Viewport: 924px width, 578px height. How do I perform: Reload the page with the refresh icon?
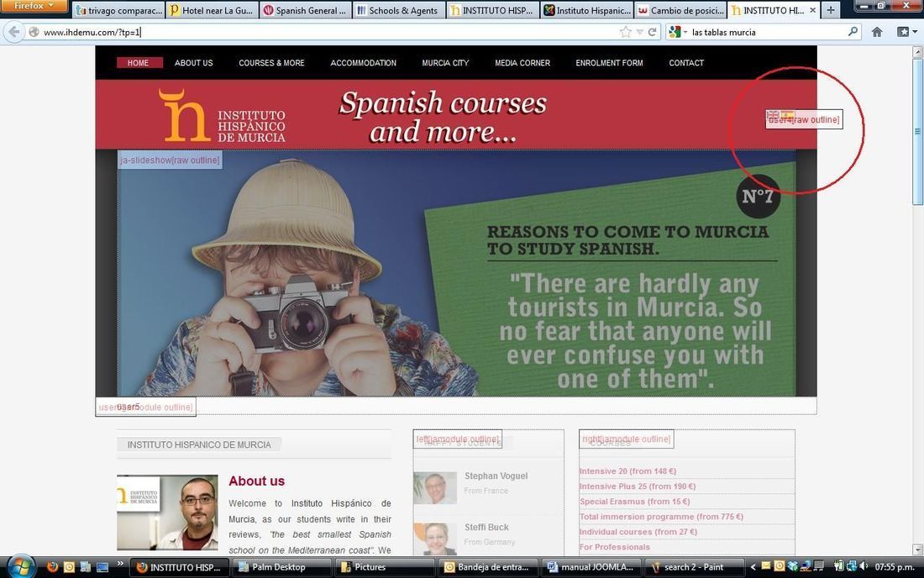coord(653,32)
